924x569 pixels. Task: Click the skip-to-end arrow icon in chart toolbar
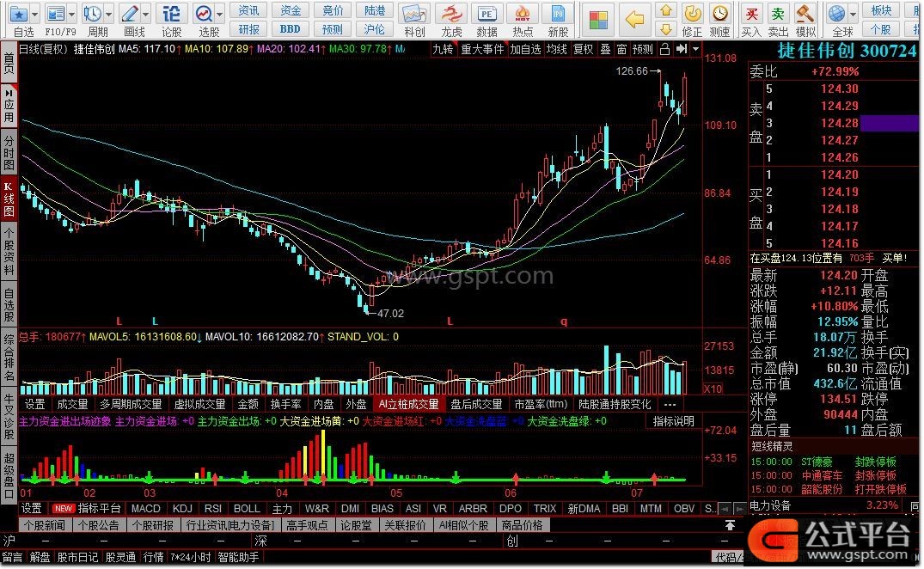coord(682,50)
